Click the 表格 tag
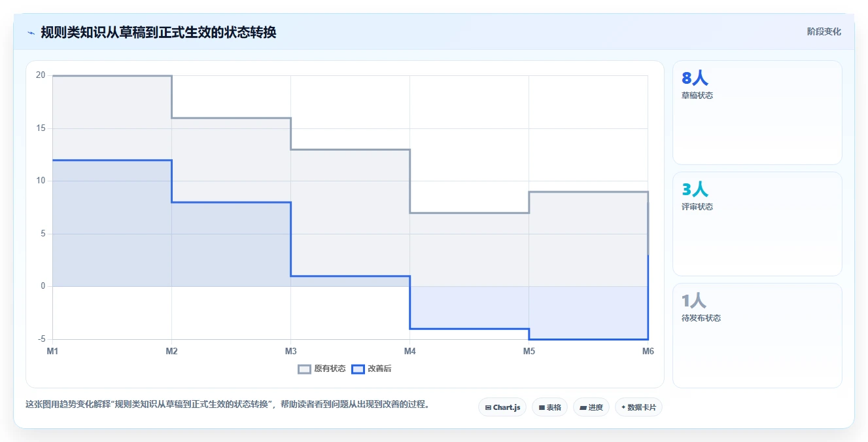Viewport: 868px width, 442px height. click(x=549, y=407)
